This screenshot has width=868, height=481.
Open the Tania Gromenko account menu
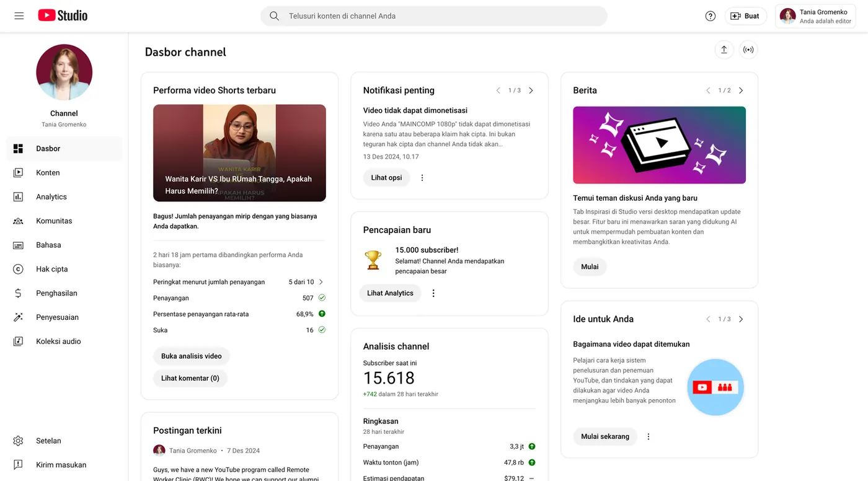pos(816,16)
